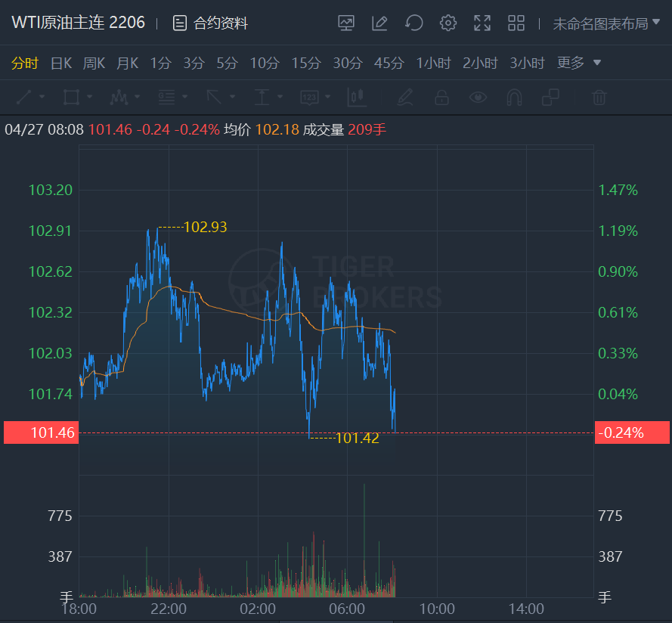Open the 更多 timeframes dropdown

[x=579, y=63]
